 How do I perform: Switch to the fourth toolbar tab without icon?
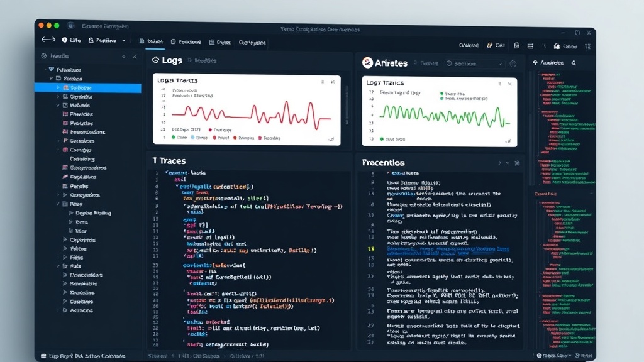click(252, 43)
